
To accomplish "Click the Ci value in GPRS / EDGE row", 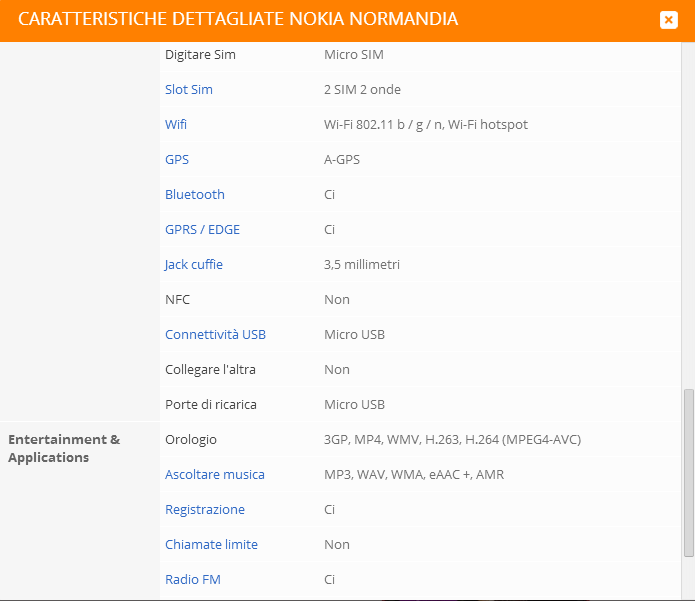I will [x=329, y=230].
